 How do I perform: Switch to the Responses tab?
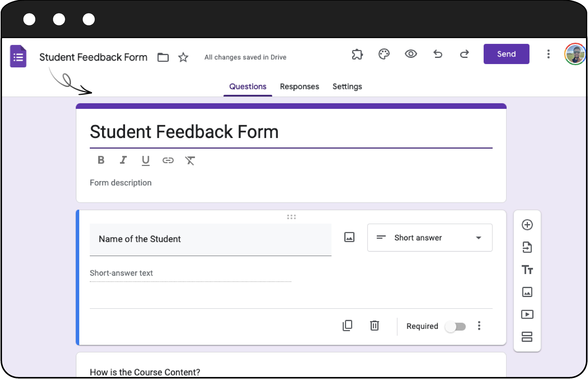coord(299,87)
